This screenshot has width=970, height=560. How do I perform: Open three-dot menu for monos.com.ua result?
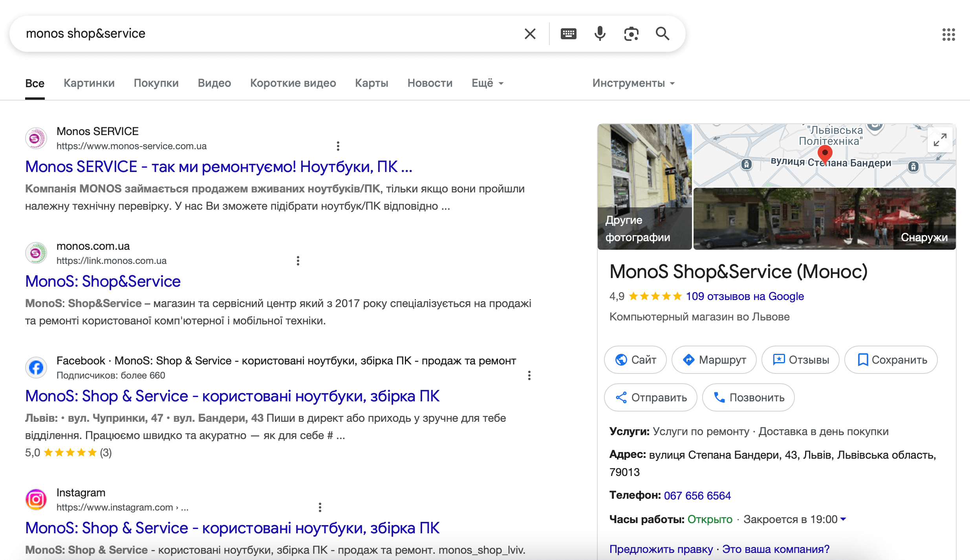tap(298, 261)
